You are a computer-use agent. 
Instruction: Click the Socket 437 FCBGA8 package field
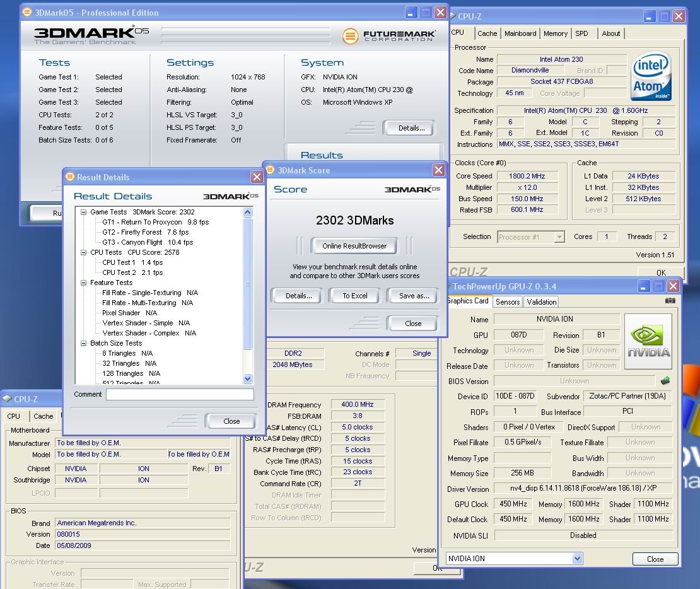561,81
